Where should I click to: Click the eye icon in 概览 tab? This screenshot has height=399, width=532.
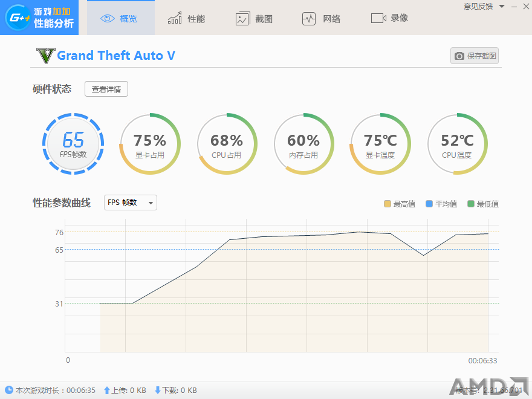(x=108, y=19)
